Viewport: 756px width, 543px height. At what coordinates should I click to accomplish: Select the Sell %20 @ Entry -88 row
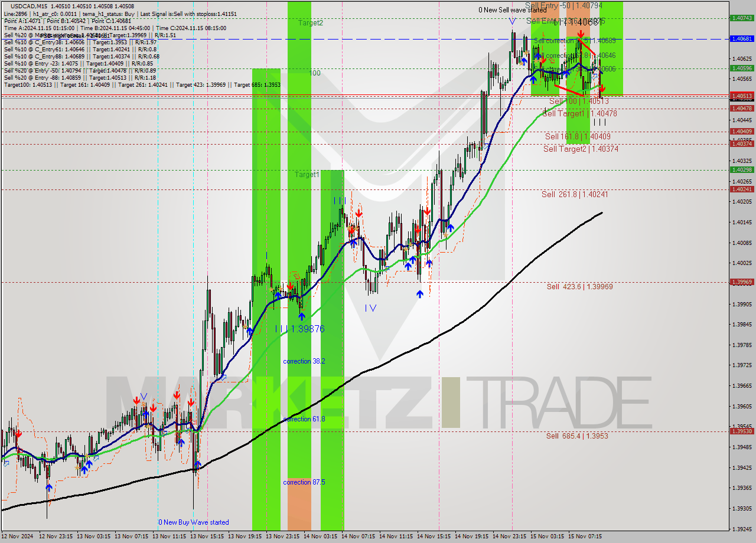[x=80, y=77]
